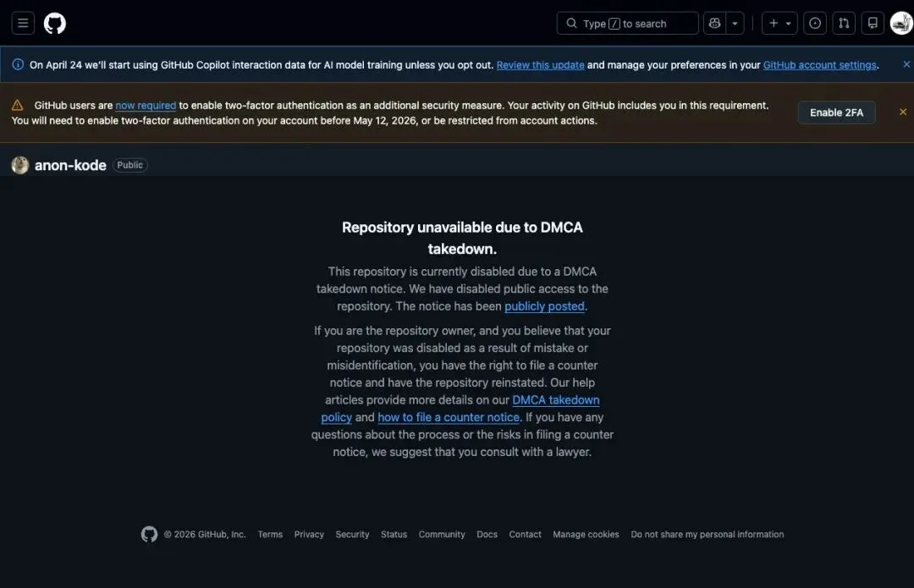Click the footer GitHub logo icon
The height and width of the screenshot is (588, 914).
point(149,535)
